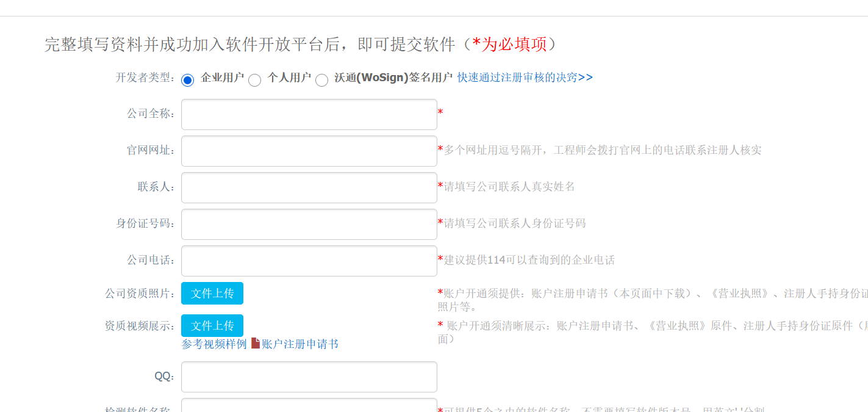Viewport: 868px width, 412px height.
Task: Select the 个人用户 radio button
Action: [x=255, y=80]
